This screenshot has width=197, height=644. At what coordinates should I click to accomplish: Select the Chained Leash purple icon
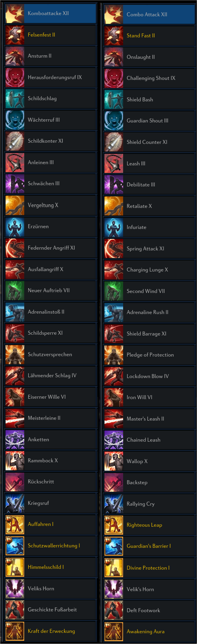tap(114, 440)
